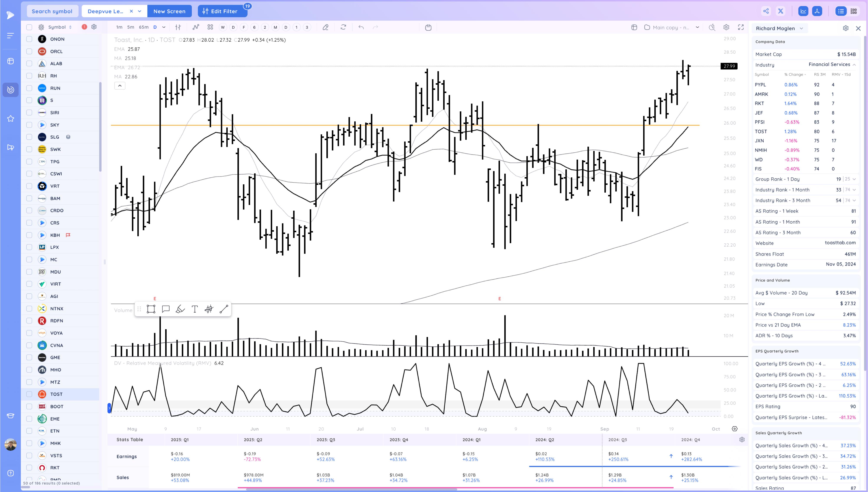The height and width of the screenshot is (492, 868).
Task: Open the indicators settings sliders icon
Action: [178, 27]
